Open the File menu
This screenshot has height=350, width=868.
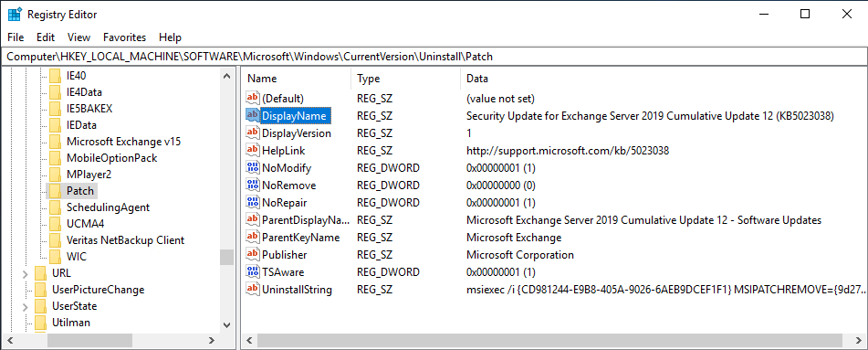(x=16, y=37)
